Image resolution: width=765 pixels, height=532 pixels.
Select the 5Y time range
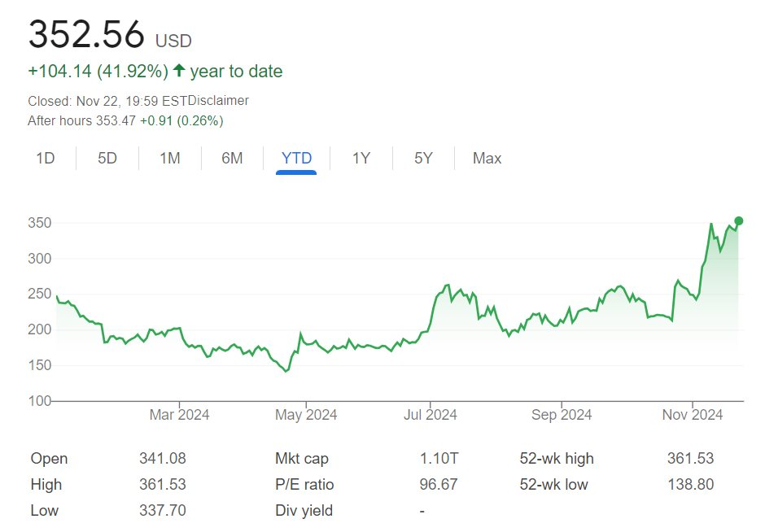click(423, 158)
